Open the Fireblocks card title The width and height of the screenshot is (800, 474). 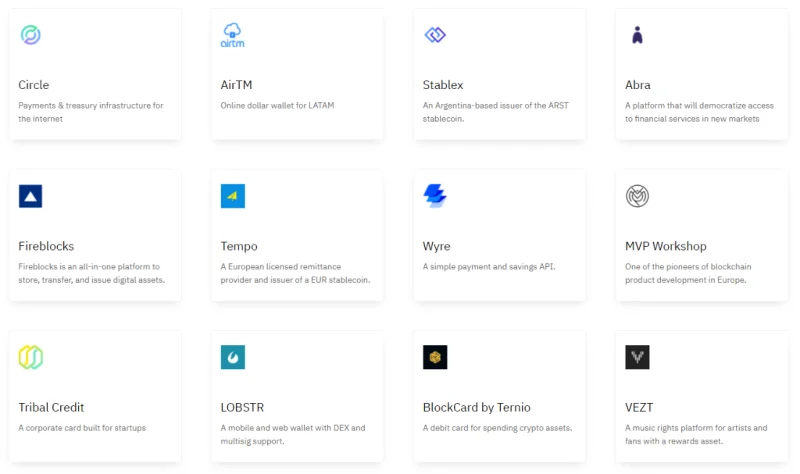[x=46, y=246]
